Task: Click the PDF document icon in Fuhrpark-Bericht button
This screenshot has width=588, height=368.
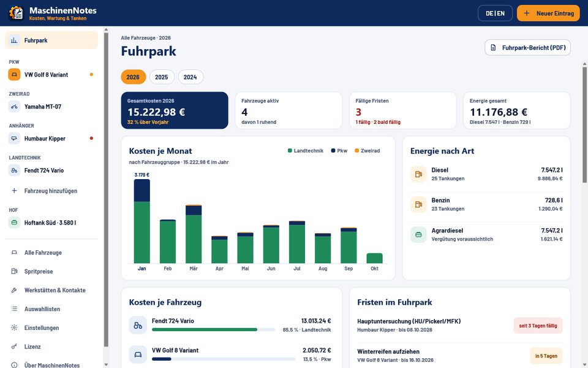Action: 493,48
